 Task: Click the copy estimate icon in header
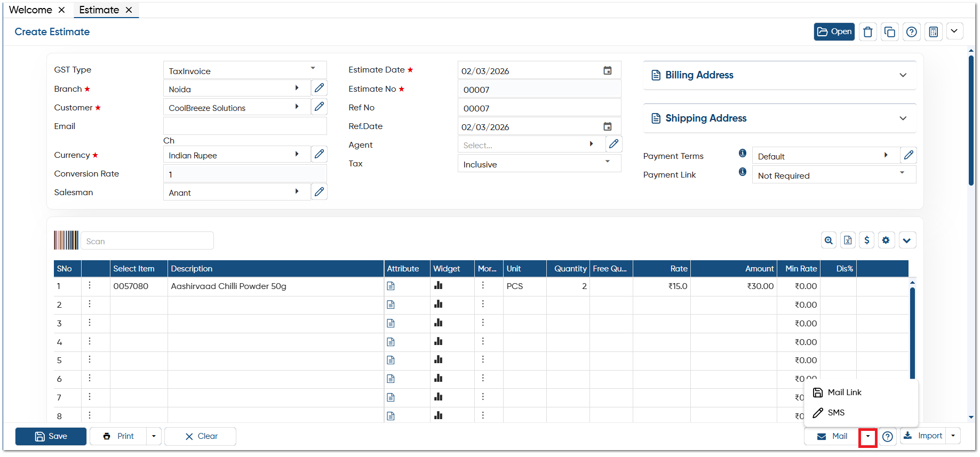[x=890, y=32]
